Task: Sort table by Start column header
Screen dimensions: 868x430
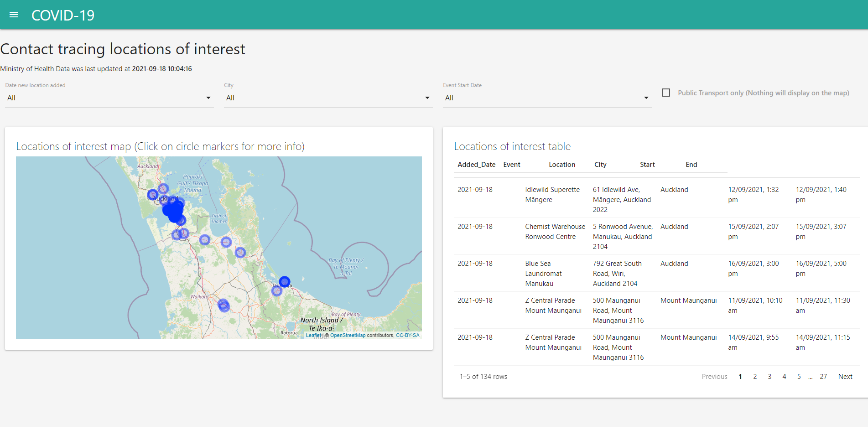Action: coord(647,165)
